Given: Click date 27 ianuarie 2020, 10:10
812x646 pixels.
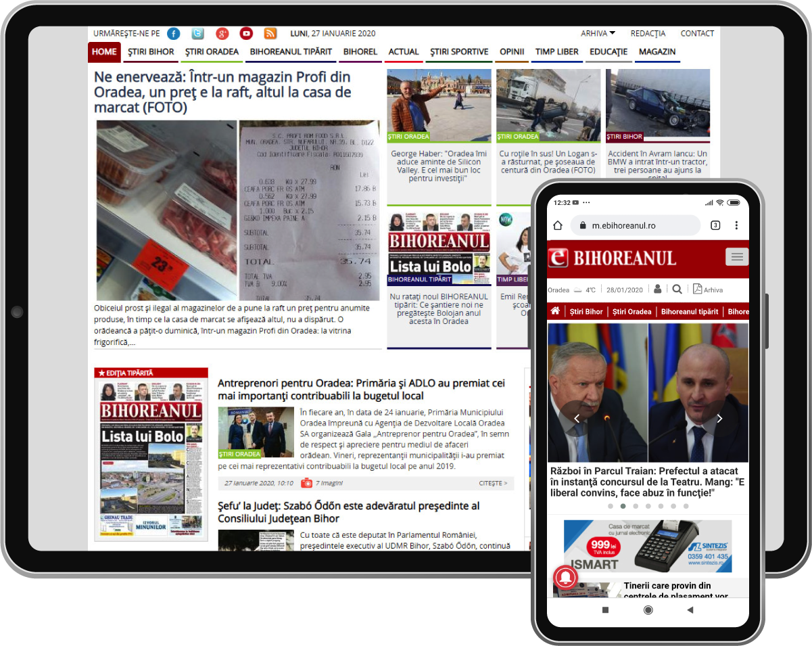Looking at the screenshot, I should tap(259, 483).
